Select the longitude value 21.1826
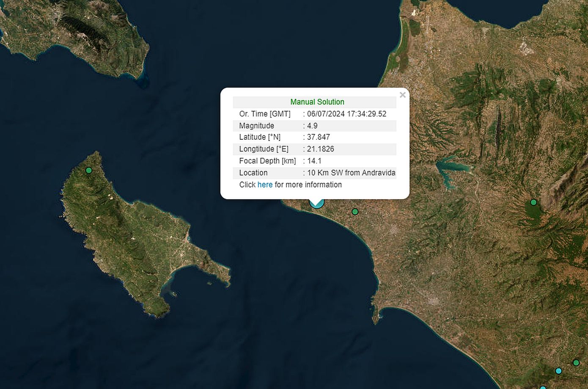The height and width of the screenshot is (389, 588). pos(320,149)
